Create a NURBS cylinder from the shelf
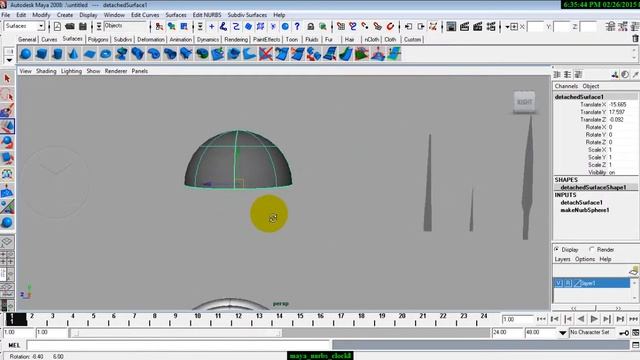640x360 pixels. tap(58, 54)
